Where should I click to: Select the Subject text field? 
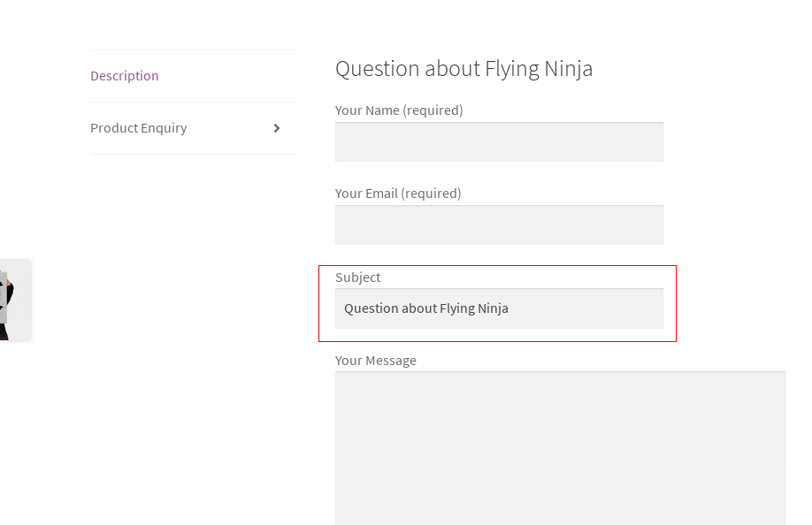click(x=499, y=308)
